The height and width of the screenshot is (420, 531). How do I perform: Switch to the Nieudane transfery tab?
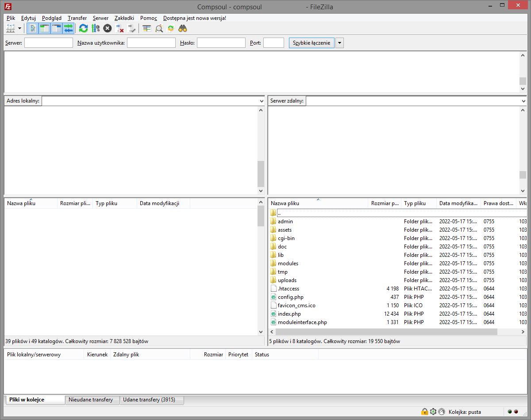tap(92, 400)
